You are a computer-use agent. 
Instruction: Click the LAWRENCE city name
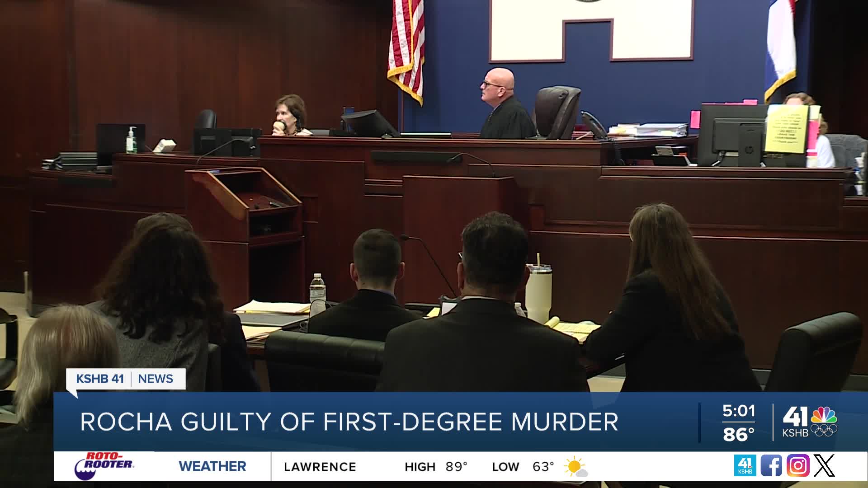click(320, 466)
